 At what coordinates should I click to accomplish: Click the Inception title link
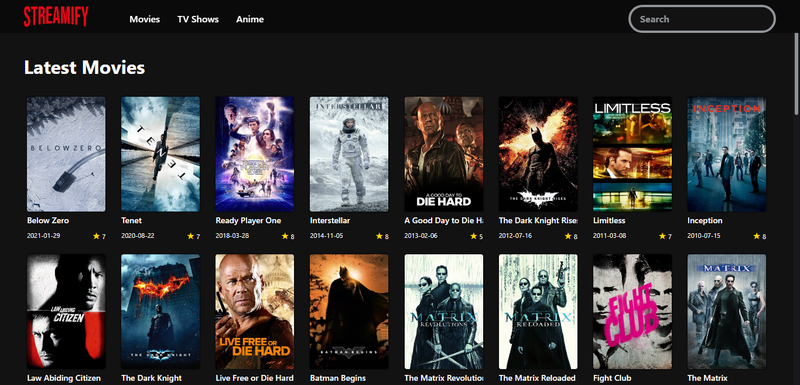point(705,221)
